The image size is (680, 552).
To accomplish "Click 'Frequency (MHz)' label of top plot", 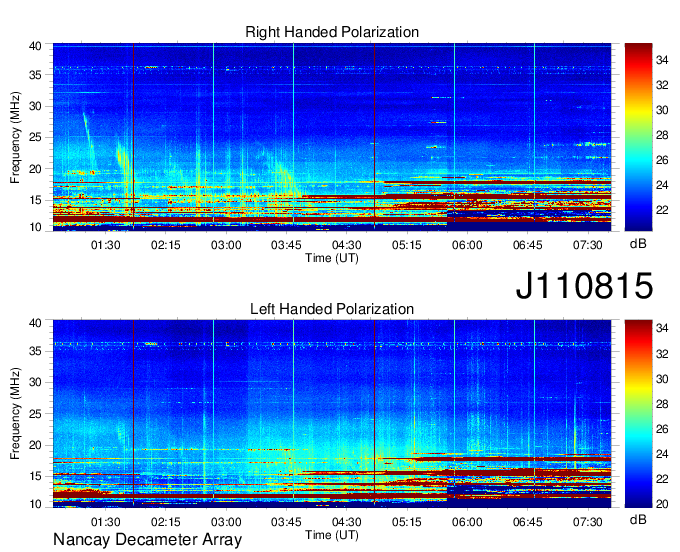I will coord(15,137).
